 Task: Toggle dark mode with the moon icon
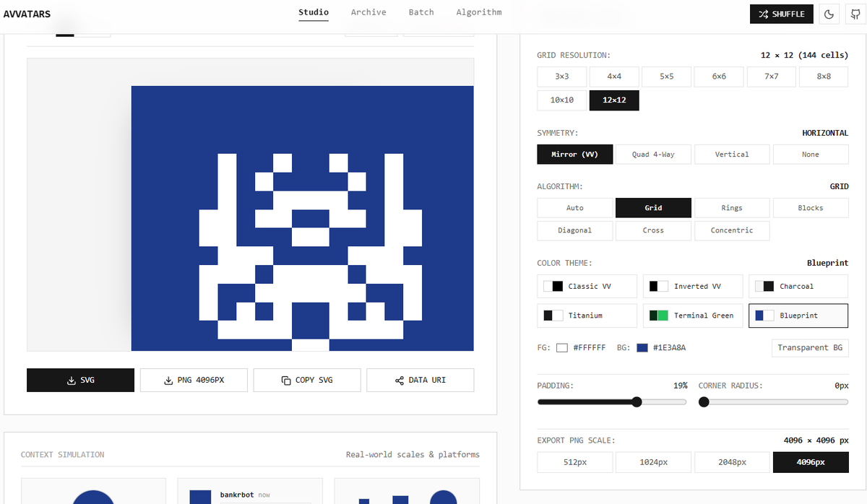pyautogui.click(x=829, y=14)
